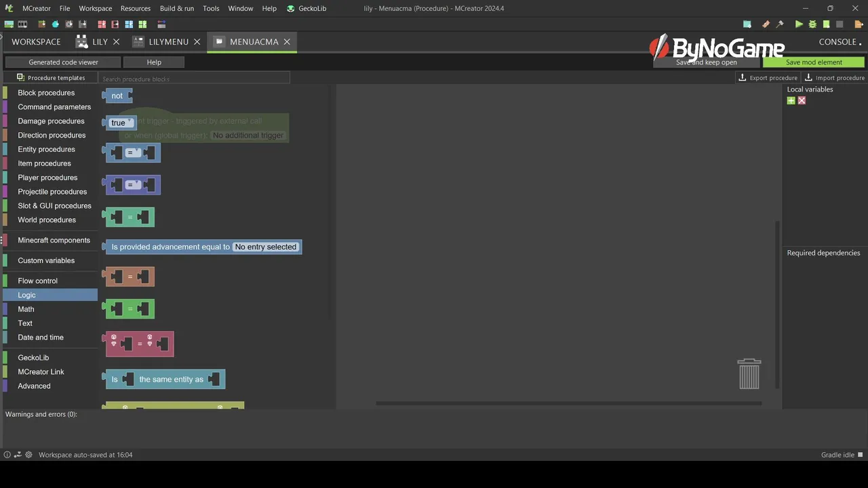868x488 pixels.
Task: Open the 'No additional trigger' dropdown
Action: pos(248,136)
